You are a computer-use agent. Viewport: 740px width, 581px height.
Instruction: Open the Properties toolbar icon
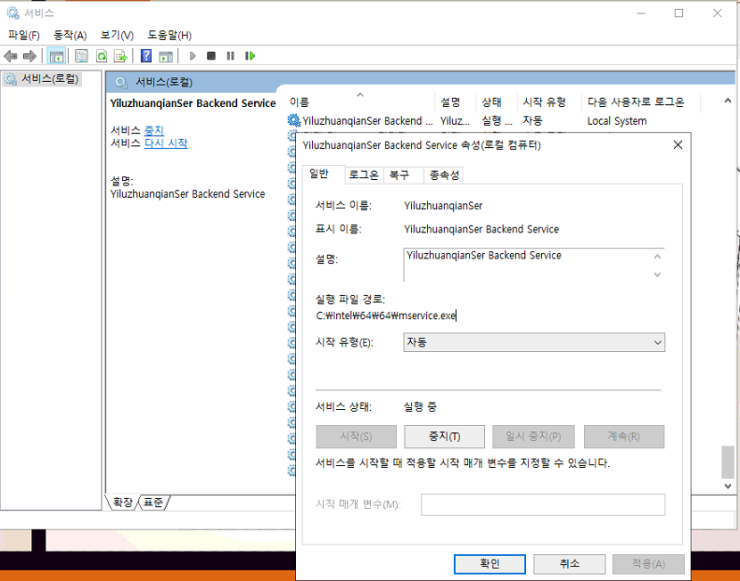click(x=81, y=56)
